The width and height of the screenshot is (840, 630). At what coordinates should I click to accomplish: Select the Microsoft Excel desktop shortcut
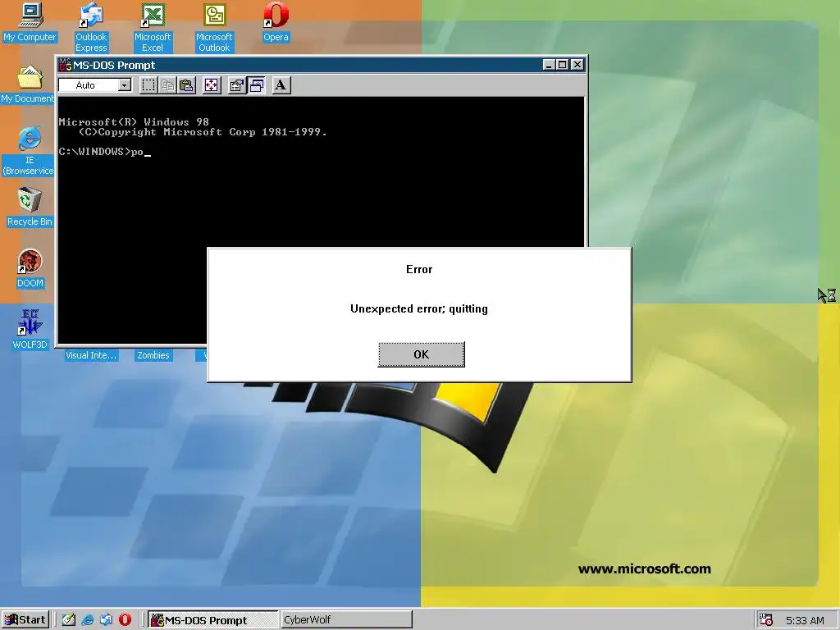point(153,27)
